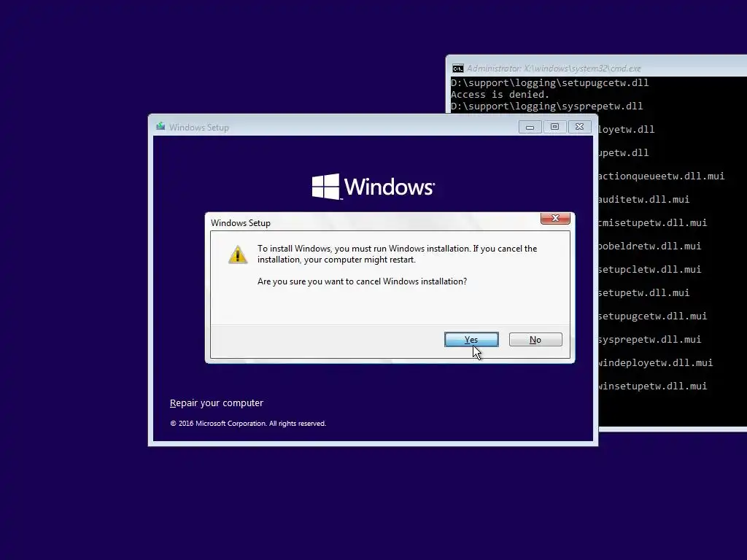Open the Repair your computer link
The image size is (747, 560).
(x=216, y=402)
